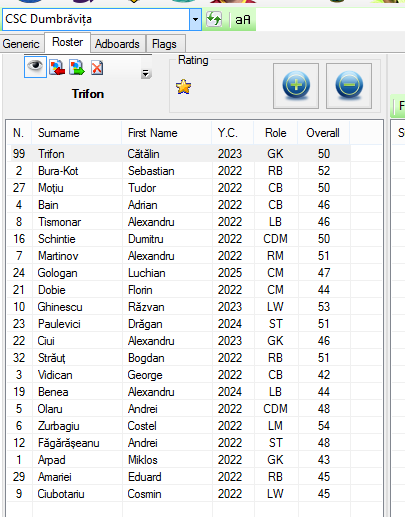The image size is (405, 517).
Task: Increase rating with blue plus button
Action: pos(296,86)
